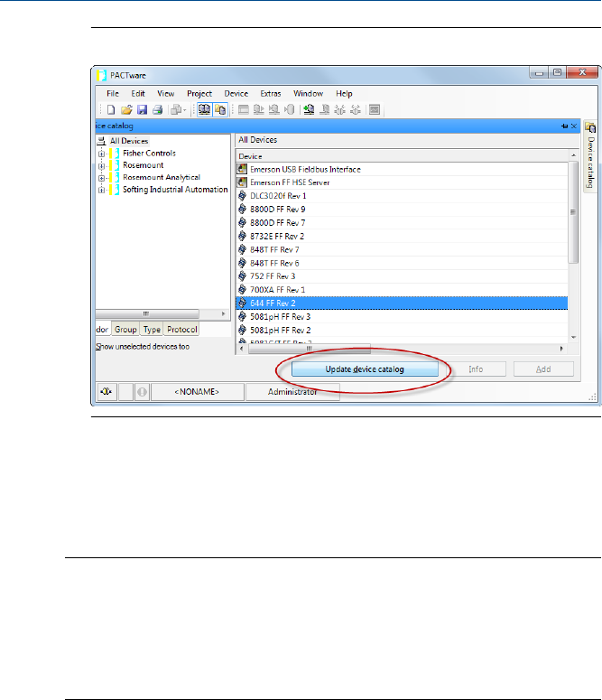Select 5081pH FF Rev 2 device
Image resolution: width=602 pixels, height=700 pixels.
[x=402, y=330]
